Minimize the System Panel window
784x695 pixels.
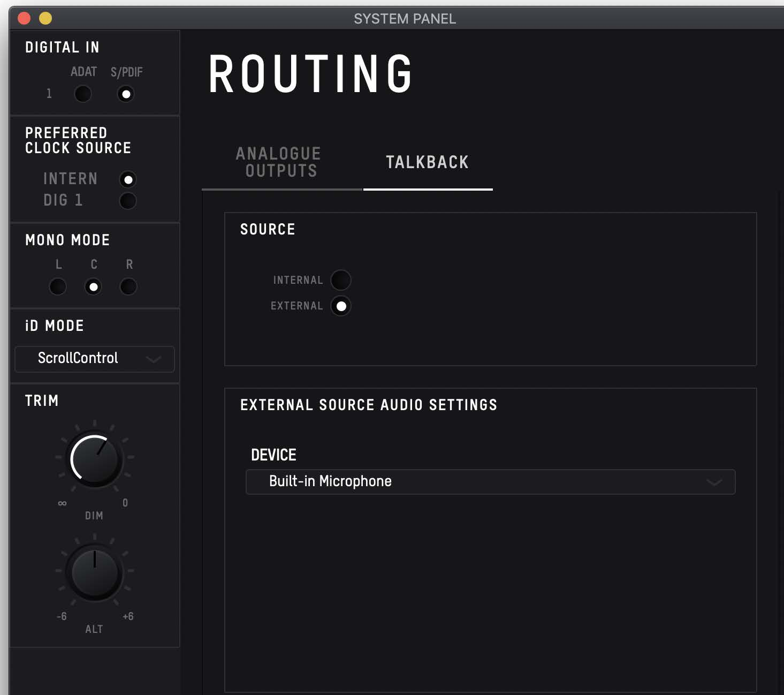pos(45,18)
